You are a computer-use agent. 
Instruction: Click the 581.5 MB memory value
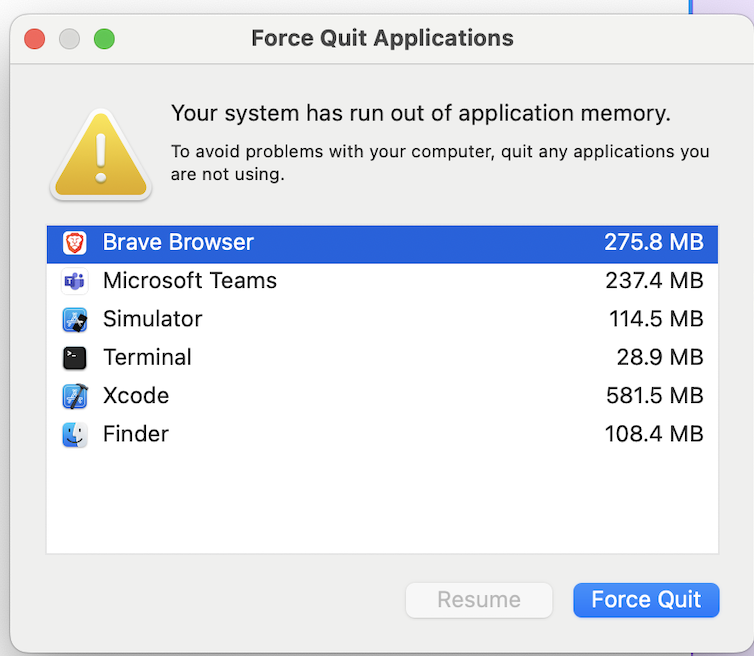click(655, 396)
